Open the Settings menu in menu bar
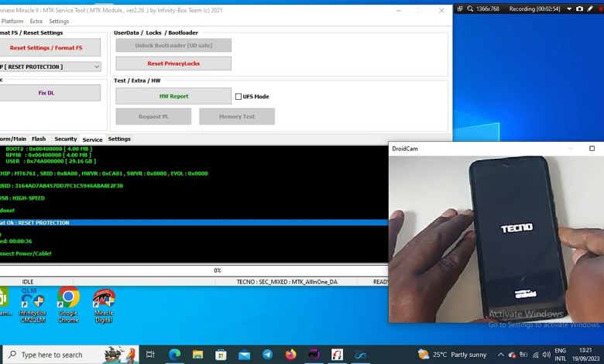 tap(59, 21)
